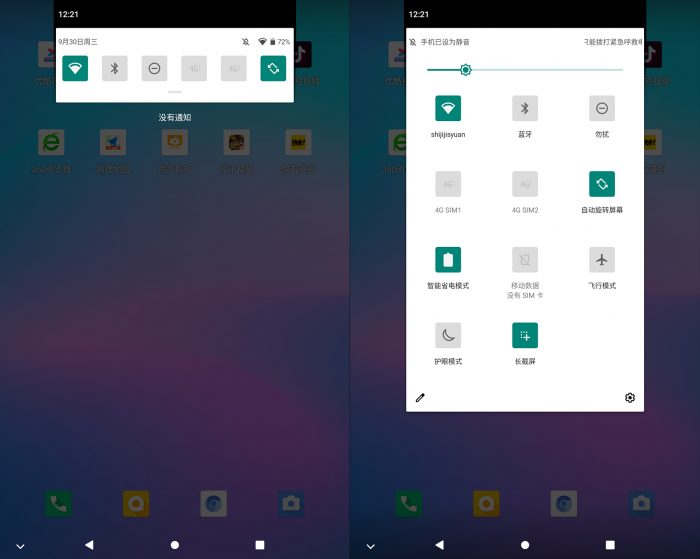Tap the 智能省电模式 battery icon tile

(448, 260)
